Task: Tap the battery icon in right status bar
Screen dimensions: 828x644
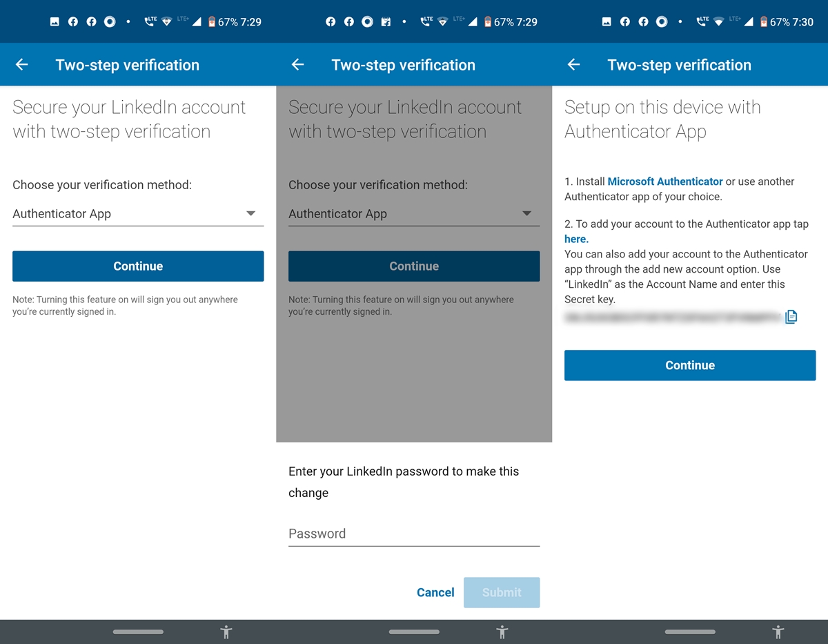Action: (764, 22)
